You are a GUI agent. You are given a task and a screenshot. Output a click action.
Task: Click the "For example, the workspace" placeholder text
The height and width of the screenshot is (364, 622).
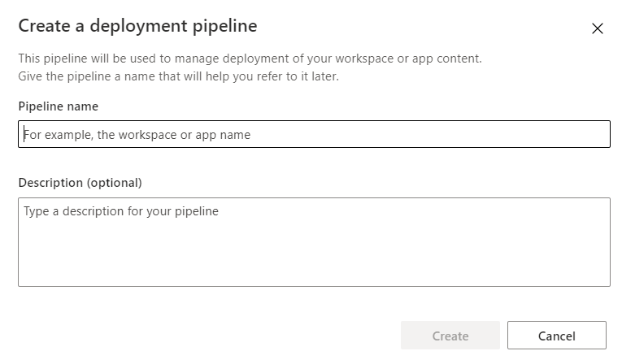pyautogui.click(x=137, y=135)
